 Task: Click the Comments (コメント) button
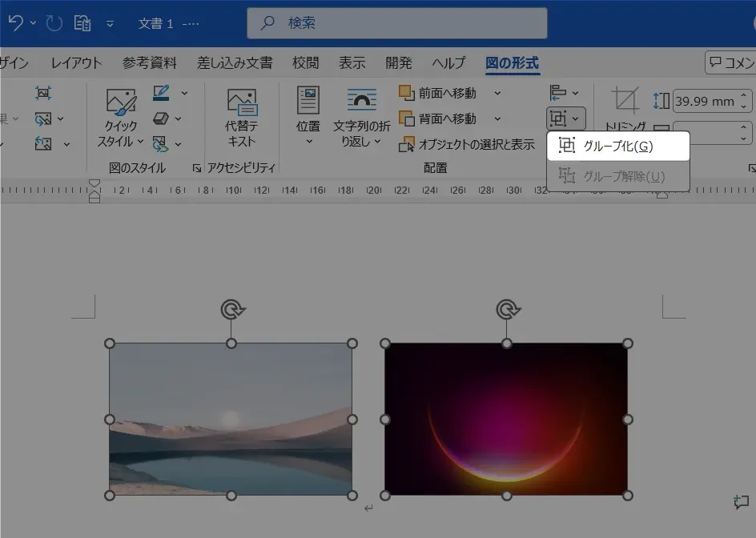click(x=730, y=62)
